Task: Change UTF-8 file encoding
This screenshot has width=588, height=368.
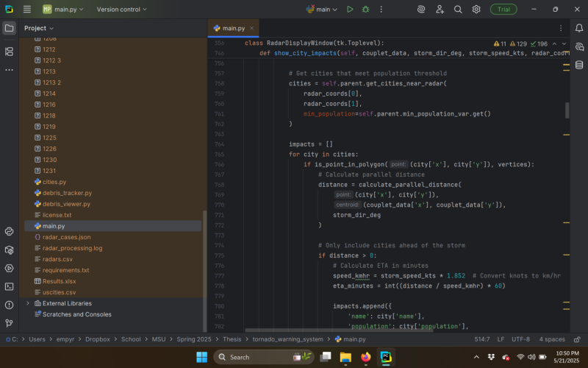Action: (521, 339)
